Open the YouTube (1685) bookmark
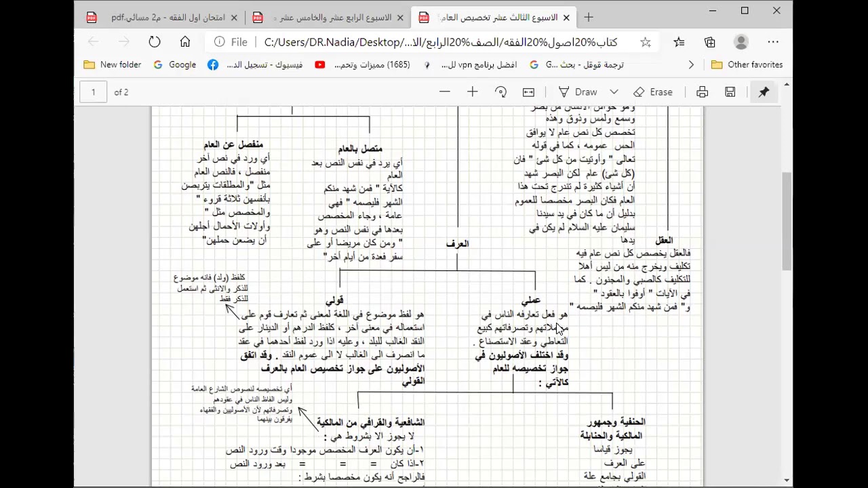This screenshot has width=868, height=488. pyautogui.click(x=362, y=65)
